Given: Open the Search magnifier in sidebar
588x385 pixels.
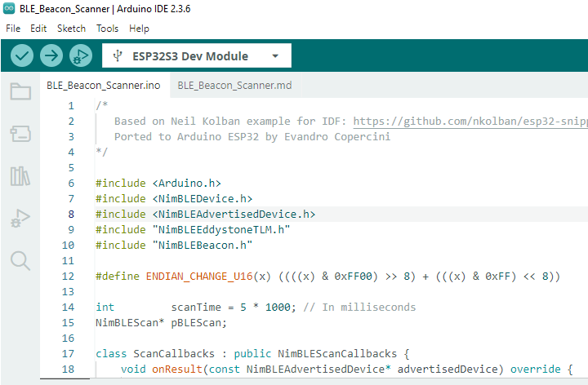Looking at the screenshot, I should tap(20, 261).
